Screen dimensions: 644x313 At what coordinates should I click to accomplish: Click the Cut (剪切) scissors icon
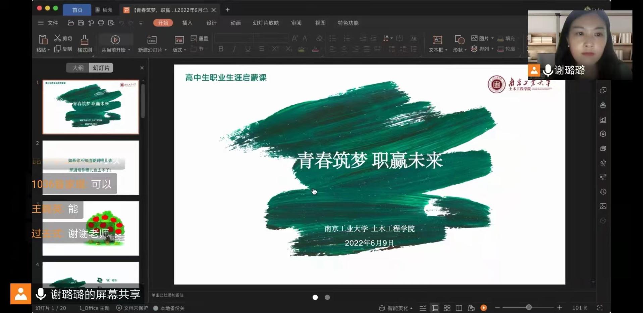coord(58,38)
